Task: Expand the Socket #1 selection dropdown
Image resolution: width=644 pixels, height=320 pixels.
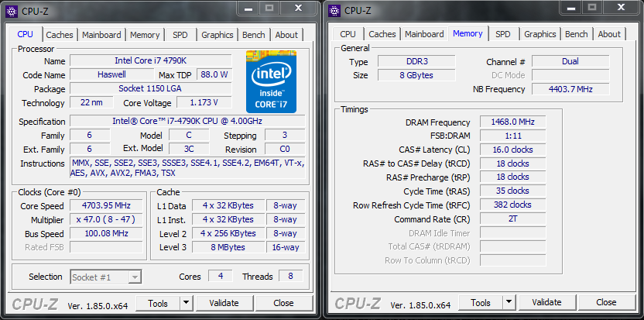Action: [x=135, y=277]
